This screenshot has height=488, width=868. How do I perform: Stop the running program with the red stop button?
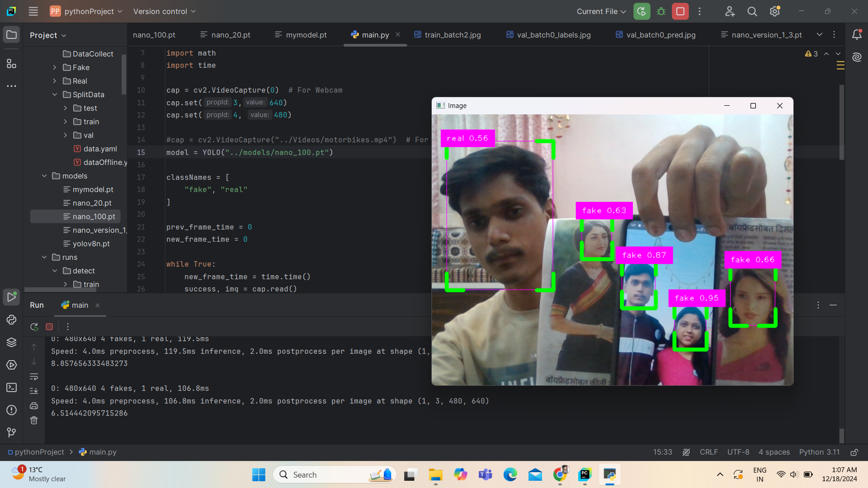point(49,326)
